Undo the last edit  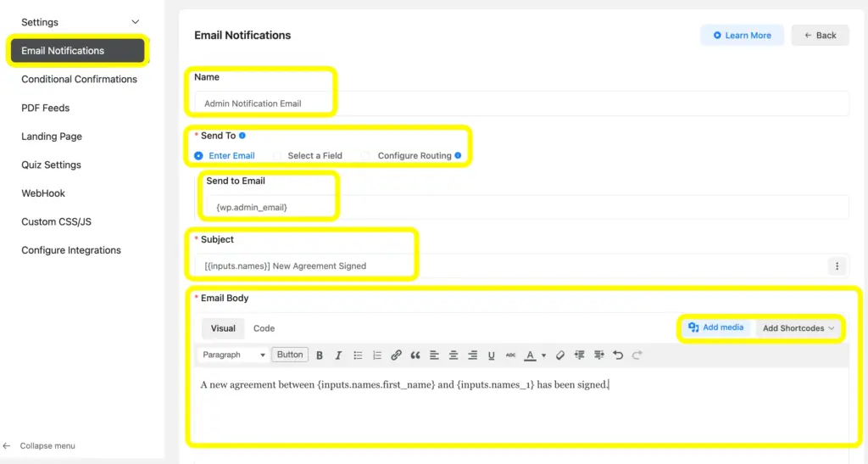[x=618, y=355]
